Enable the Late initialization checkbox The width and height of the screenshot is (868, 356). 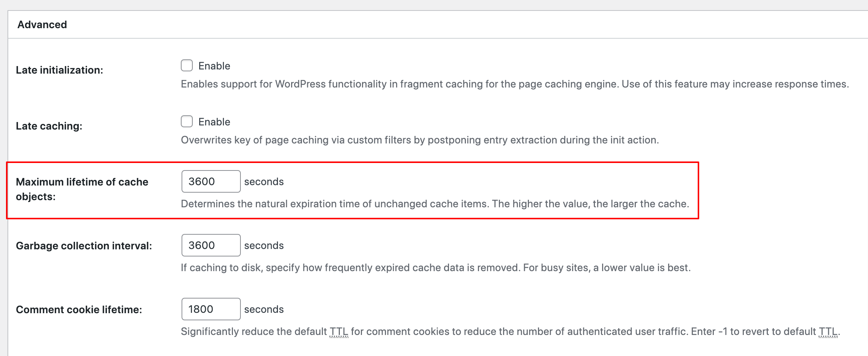pyautogui.click(x=187, y=66)
